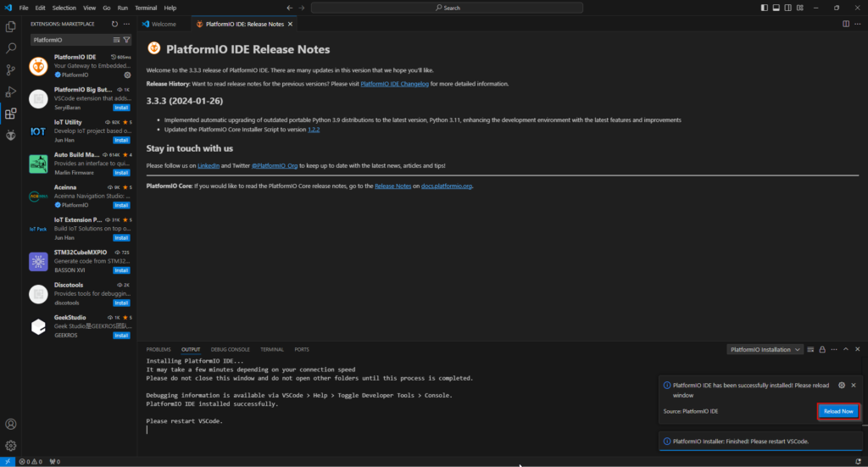Install PlatformIO Big Buttons extension
The width and height of the screenshot is (868, 467).
[121, 108]
